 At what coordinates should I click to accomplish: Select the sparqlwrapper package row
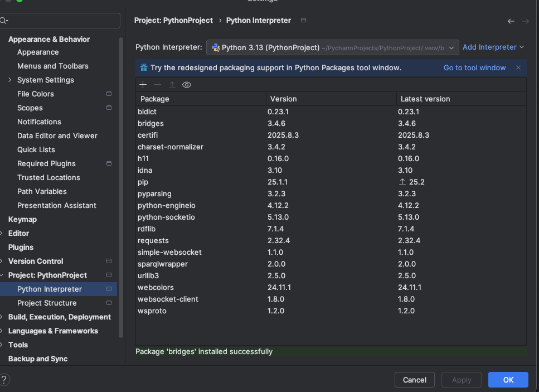[x=331, y=264]
